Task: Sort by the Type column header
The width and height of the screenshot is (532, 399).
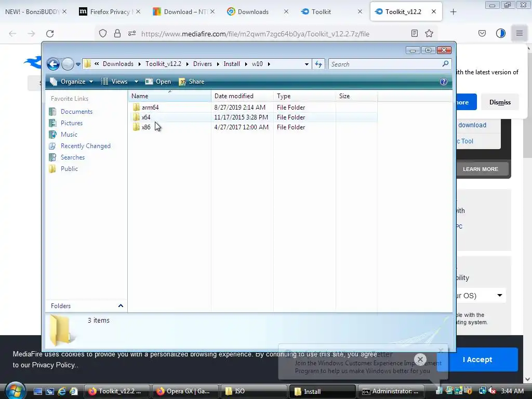Action: (304, 96)
